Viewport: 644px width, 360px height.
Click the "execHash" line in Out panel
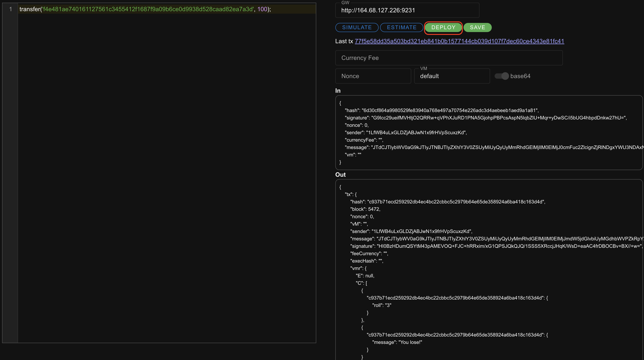(x=366, y=261)
